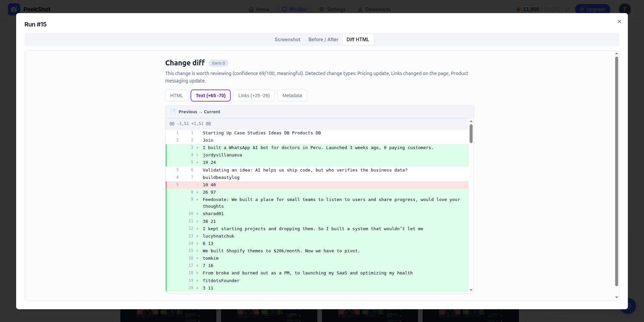Click added line '26 97'
Screen dimensions: 644x322
317,192
